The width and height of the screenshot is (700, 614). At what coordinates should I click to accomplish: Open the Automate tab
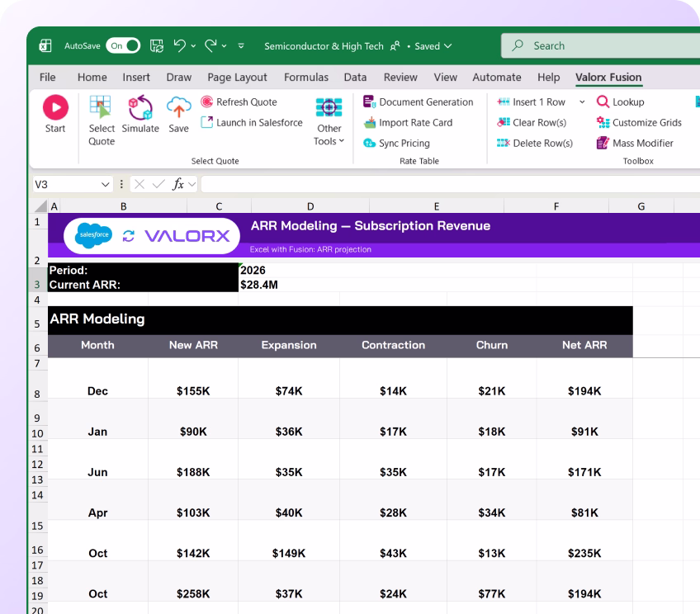(497, 78)
